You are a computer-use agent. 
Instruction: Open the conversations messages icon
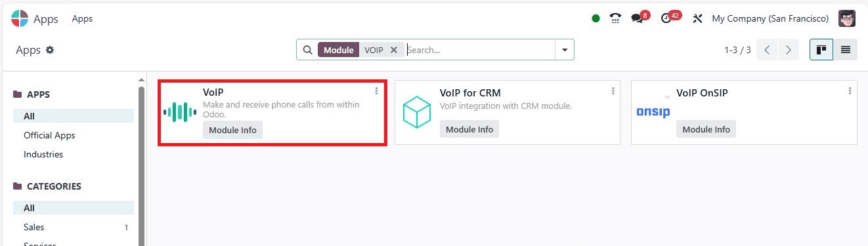point(637,18)
